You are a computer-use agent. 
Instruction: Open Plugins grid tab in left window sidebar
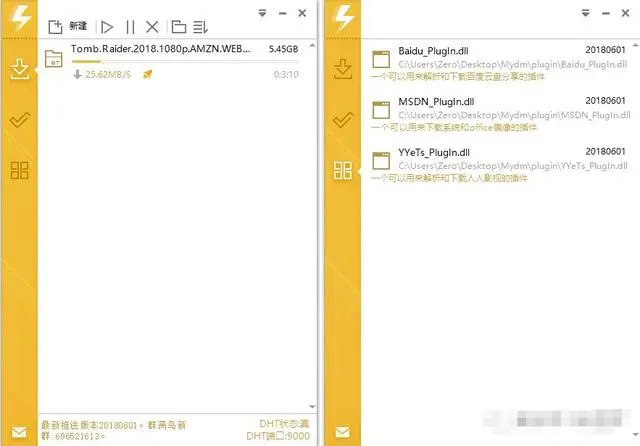coord(19,170)
